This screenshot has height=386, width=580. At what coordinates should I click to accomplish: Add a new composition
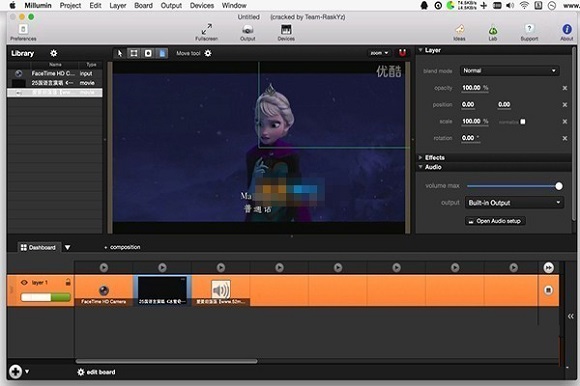click(122, 247)
